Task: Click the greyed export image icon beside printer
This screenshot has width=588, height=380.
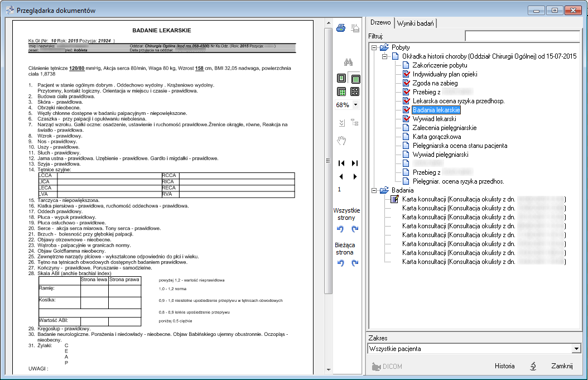Action: 355,28
